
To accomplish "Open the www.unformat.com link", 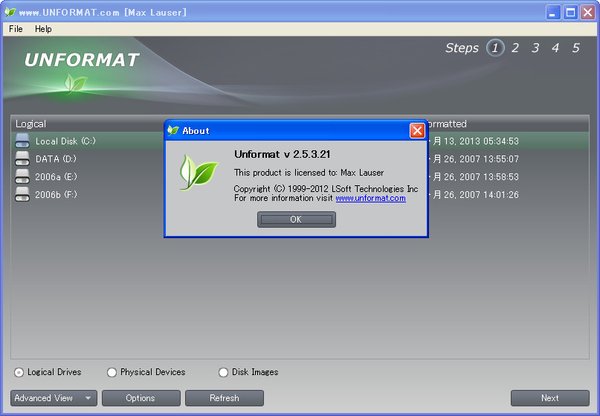I will point(370,198).
